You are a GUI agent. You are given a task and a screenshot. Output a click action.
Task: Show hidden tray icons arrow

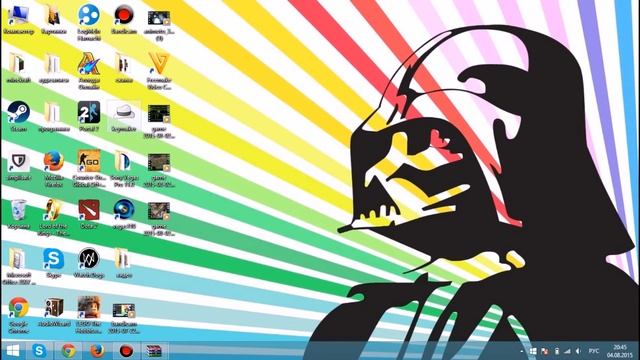point(522,351)
